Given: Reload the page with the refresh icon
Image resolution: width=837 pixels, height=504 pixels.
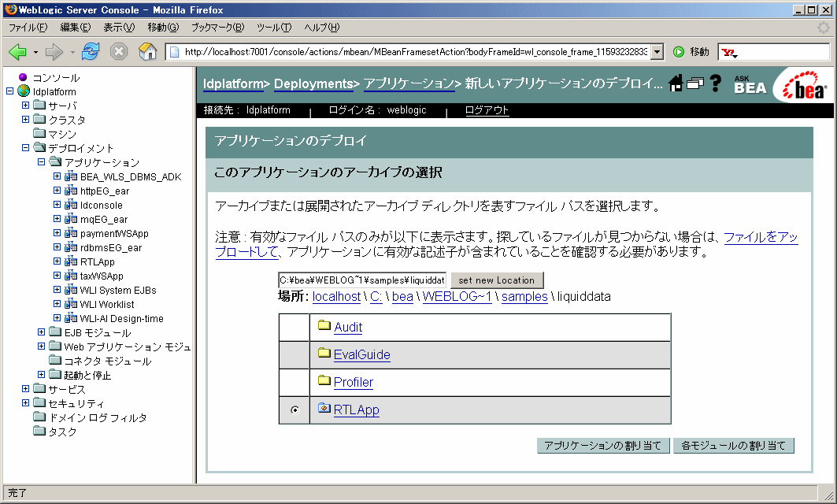Looking at the screenshot, I should pyautogui.click(x=91, y=52).
